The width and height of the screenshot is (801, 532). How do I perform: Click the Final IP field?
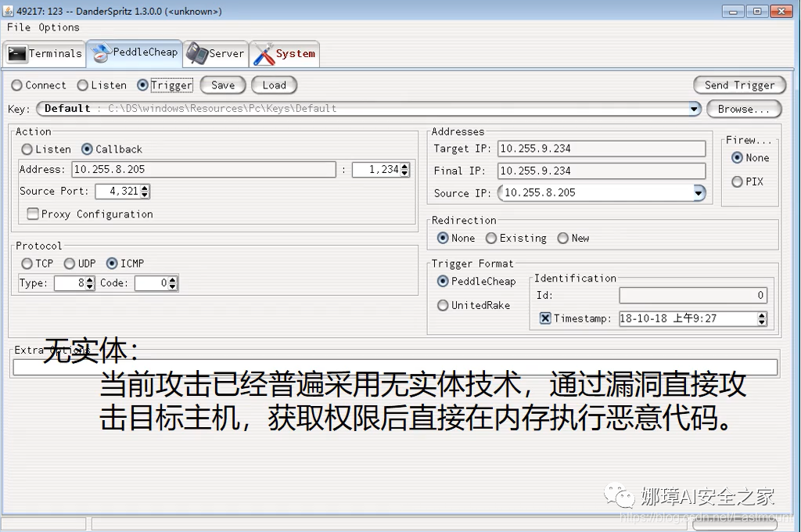point(602,171)
